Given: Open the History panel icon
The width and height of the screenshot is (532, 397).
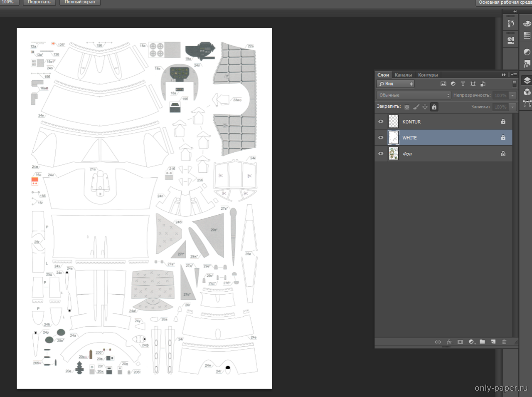Looking at the screenshot, I should coord(511,24).
